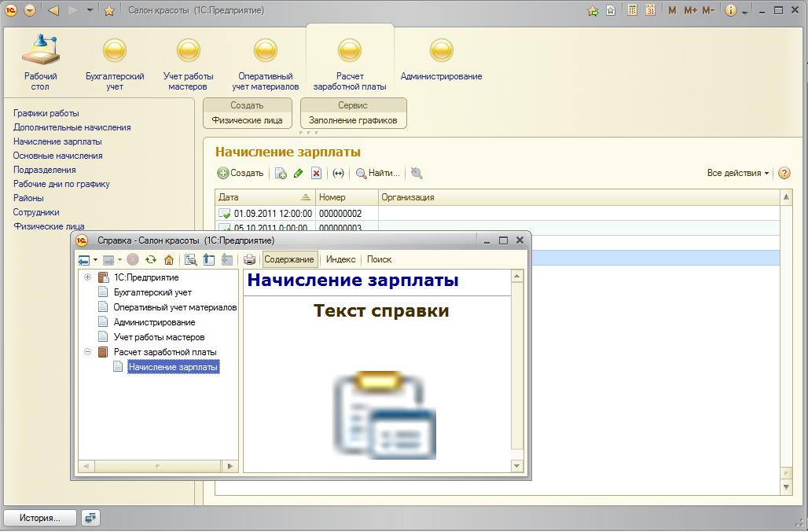Go to the help home page
Image resolution: width=808 pixels, height=532 pixels.
click(x=168, y=259)
